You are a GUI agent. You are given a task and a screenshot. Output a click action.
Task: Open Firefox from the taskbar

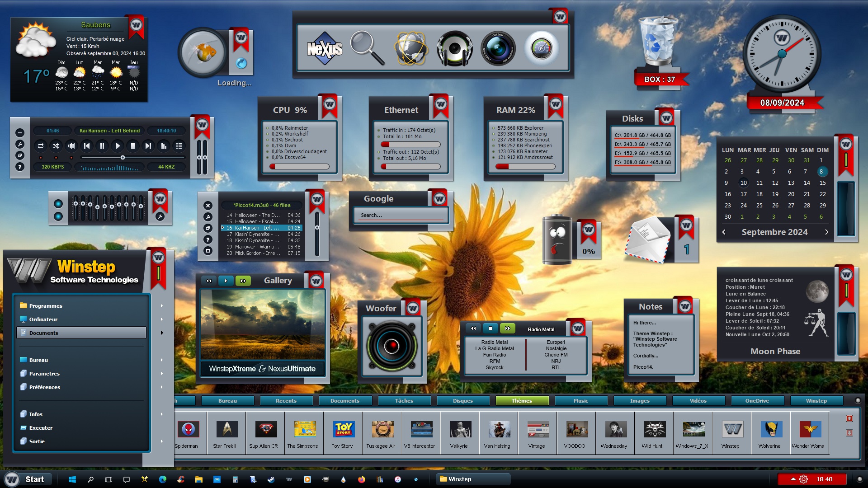362,479
